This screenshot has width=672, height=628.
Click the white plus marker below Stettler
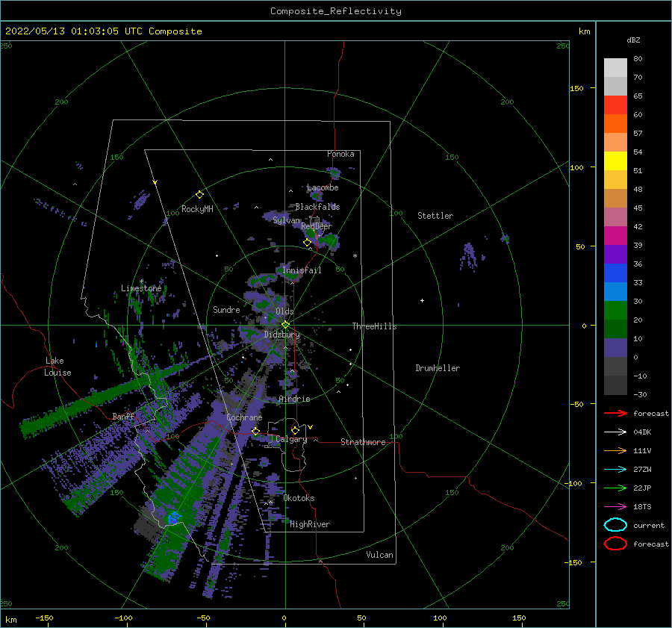(422, 300)
